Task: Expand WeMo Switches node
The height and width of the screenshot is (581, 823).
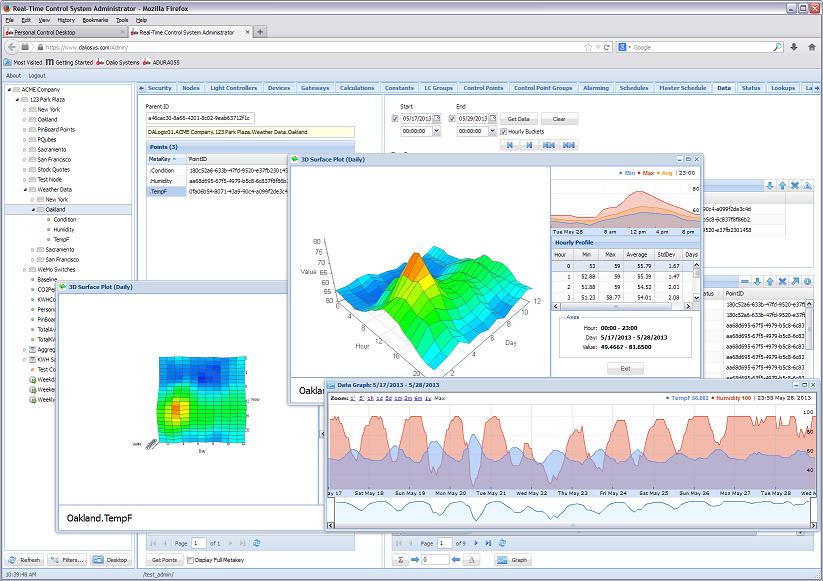Action: [x=25, y=270]
